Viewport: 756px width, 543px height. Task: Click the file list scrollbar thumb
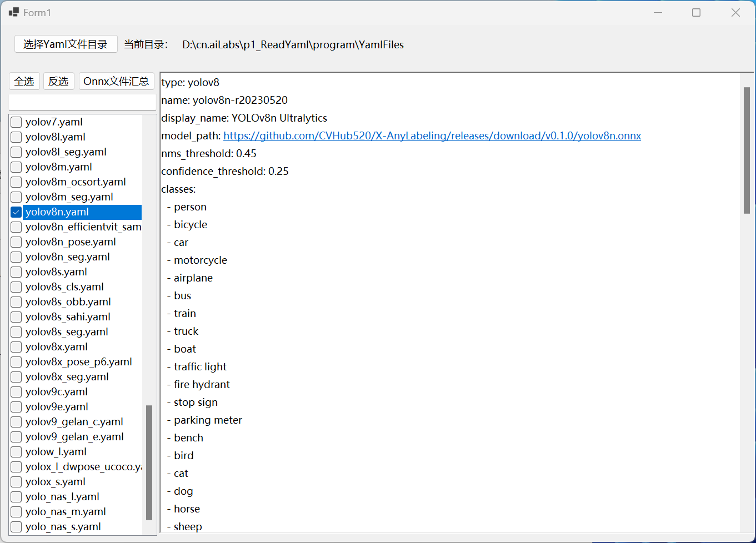click(x=149, y=462)
